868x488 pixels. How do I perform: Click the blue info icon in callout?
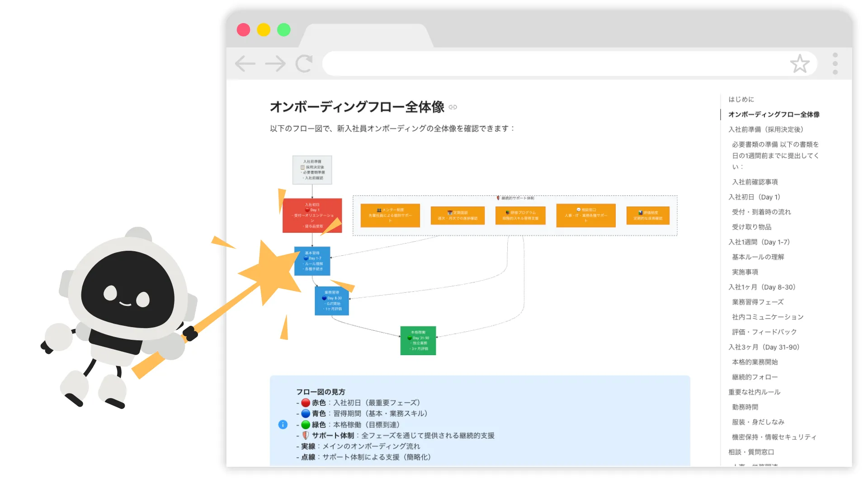[x=283, y=424]
